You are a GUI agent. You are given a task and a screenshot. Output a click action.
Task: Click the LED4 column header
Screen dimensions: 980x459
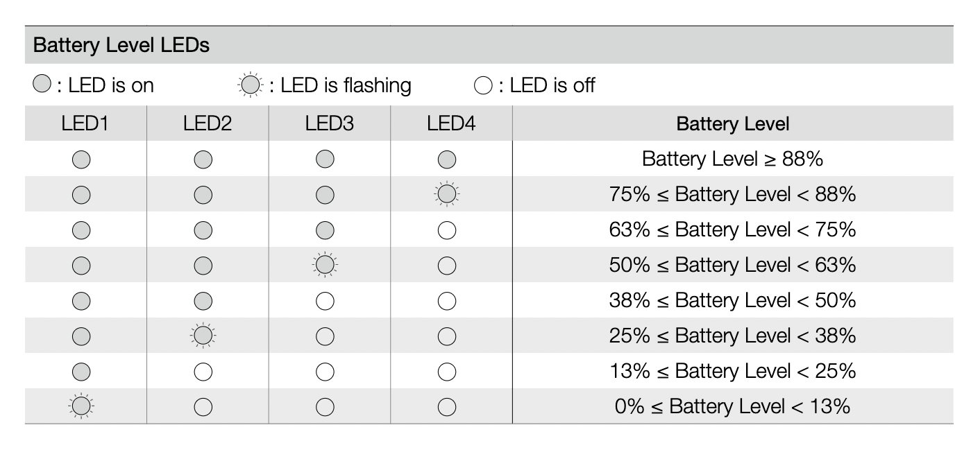(x=451, y=124)
